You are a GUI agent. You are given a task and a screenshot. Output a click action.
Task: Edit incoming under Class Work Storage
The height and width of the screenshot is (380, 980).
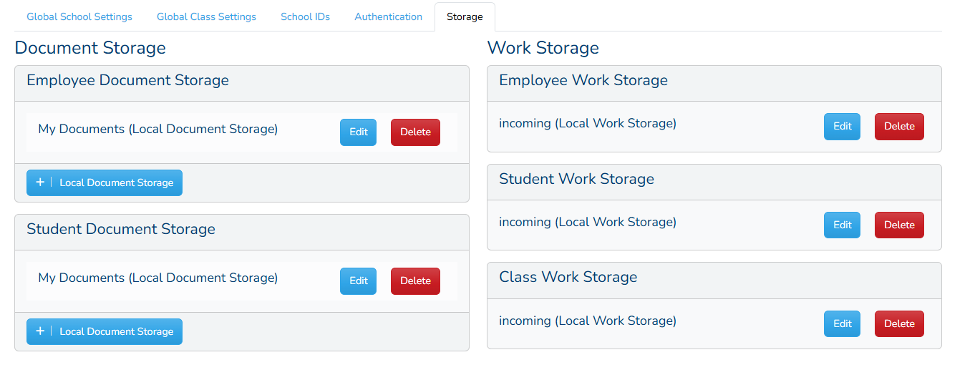[x=842, y=324]
